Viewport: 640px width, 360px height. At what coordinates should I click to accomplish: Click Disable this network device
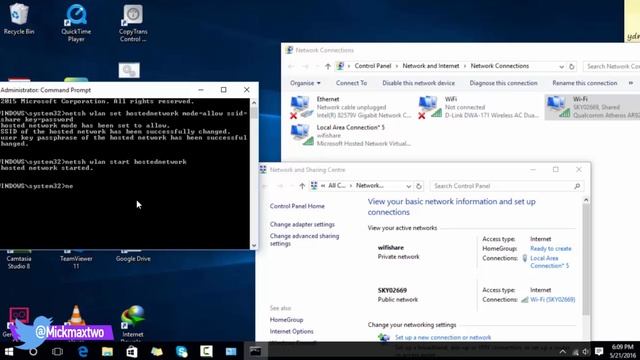click(x=418, y=83)
